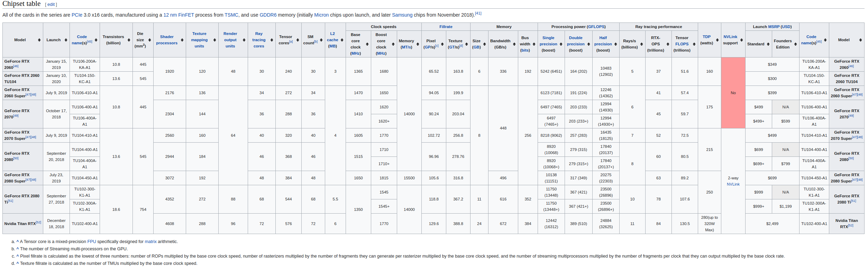Open the Tensor FLOPS header link
Viewport: 868px width, 269px height.
(682, 44)
